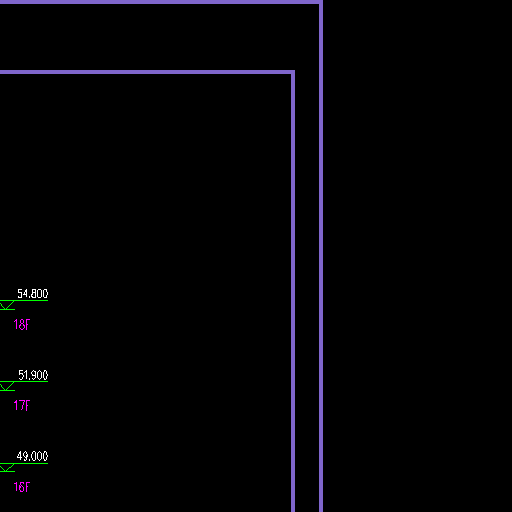Image resolution: width=512 pixels, height=512 pixels.
Task: Click the elevation triangle marker at 49.000
Action: tap(7, 467)
